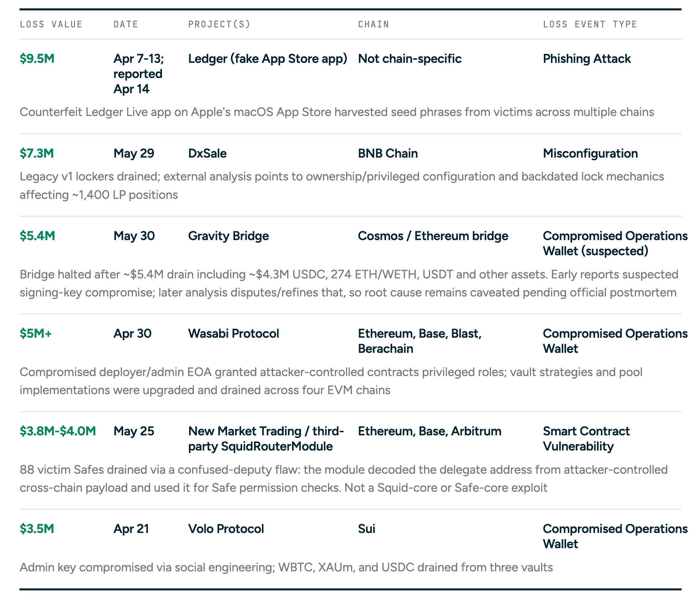
Task: Select the Gravity Bridge project entry
Action: (228, 236)
